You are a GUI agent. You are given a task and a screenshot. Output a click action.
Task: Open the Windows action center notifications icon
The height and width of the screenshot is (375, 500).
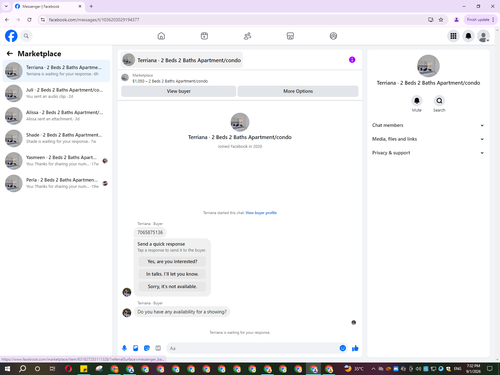pyautogui.click(x=490, y=369)
